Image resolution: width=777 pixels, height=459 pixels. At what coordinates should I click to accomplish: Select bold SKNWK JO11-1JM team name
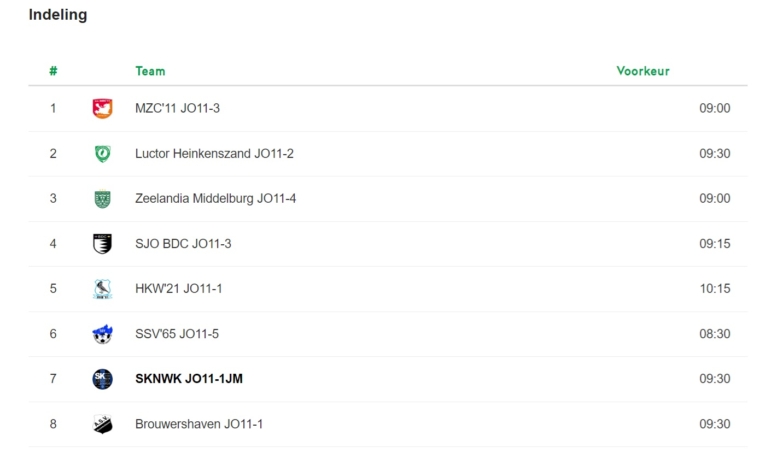[x=189, y=379]
